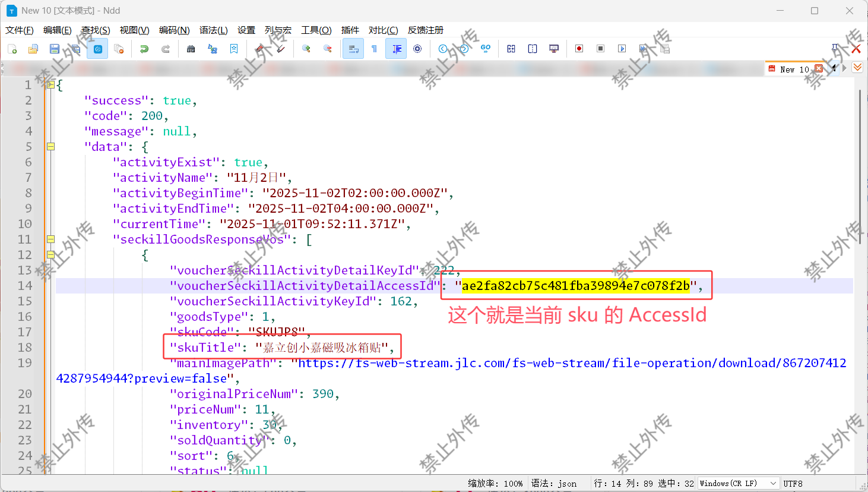Click the round target icon in toolbar

[417, 49]
